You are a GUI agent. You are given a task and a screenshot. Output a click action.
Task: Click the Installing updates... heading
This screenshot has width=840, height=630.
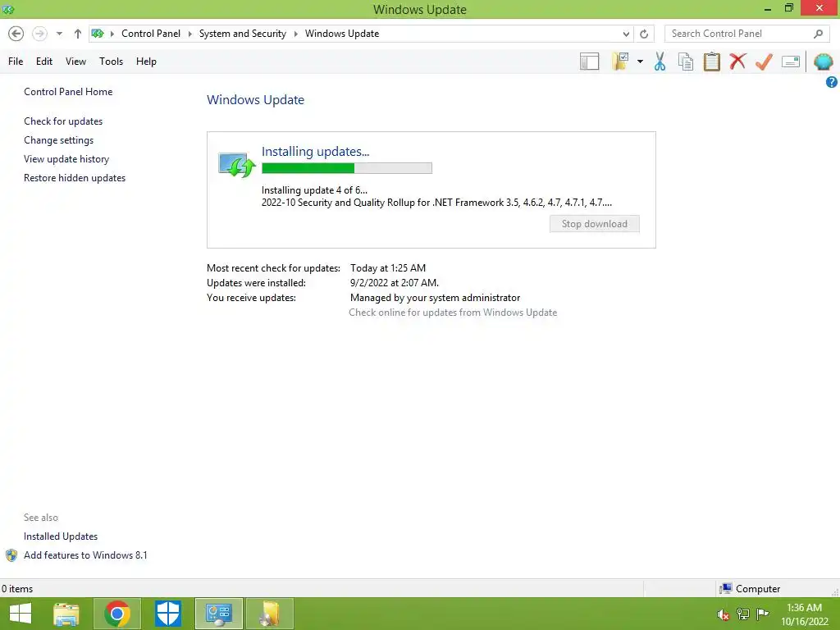pos(315,152)
